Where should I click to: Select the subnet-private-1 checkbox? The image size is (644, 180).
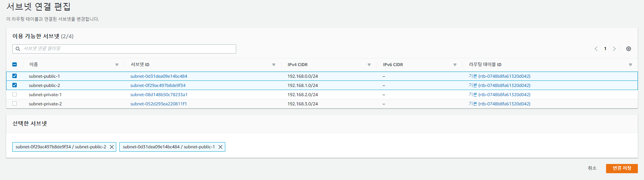(14, 94)
